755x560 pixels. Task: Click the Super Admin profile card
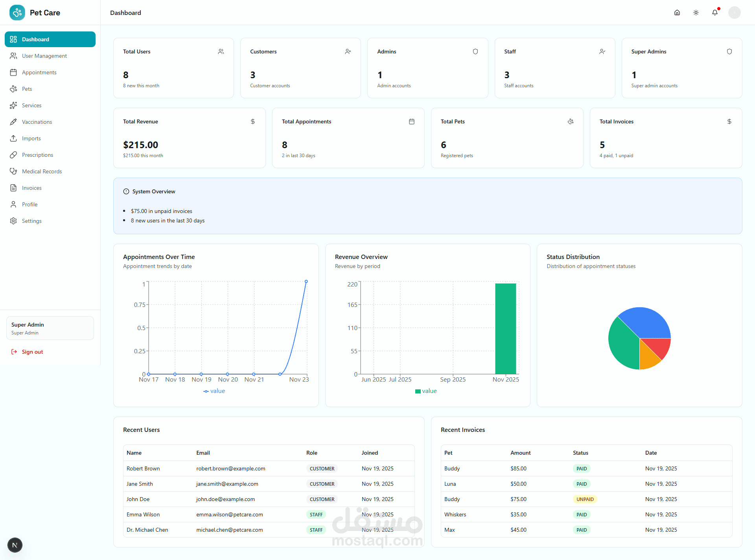click(x=50, y=328)
